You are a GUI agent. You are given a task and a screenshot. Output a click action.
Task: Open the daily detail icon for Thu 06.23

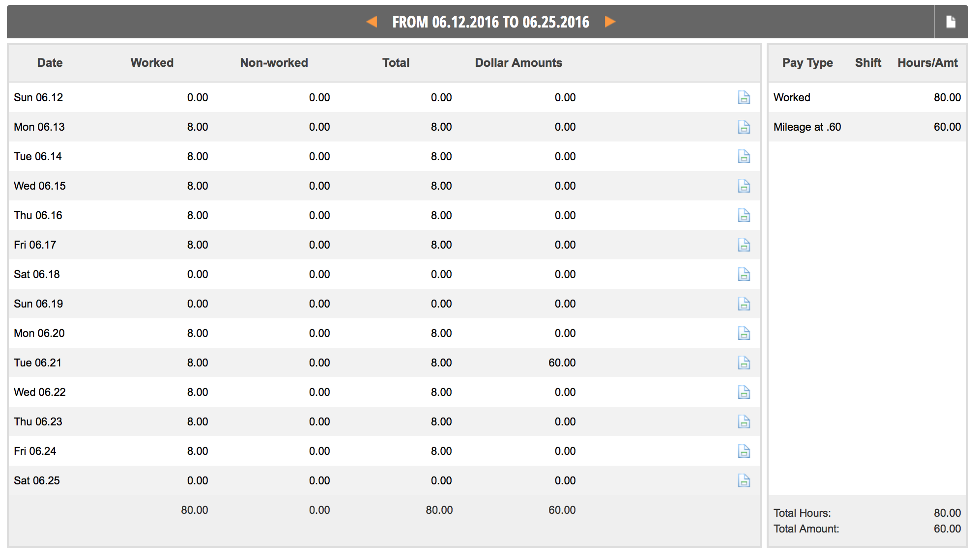744,421
